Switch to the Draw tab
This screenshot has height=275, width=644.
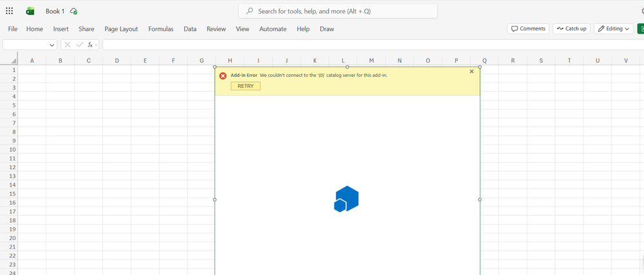pos(327,29)
